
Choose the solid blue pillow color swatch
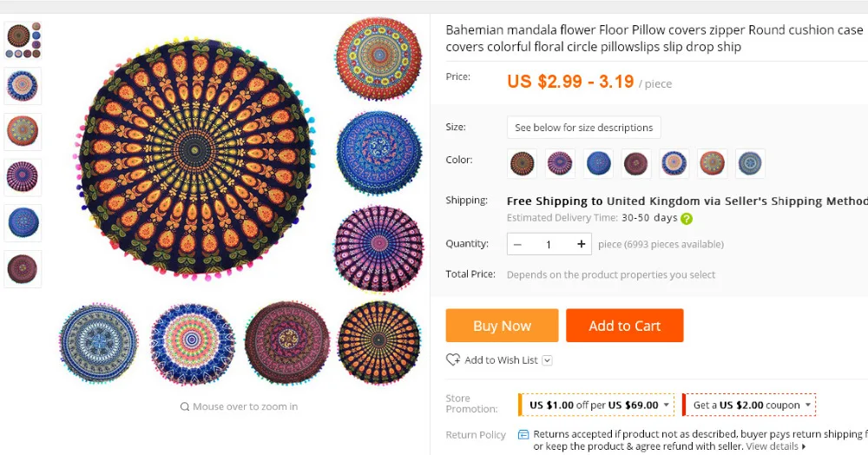point(598,163)
